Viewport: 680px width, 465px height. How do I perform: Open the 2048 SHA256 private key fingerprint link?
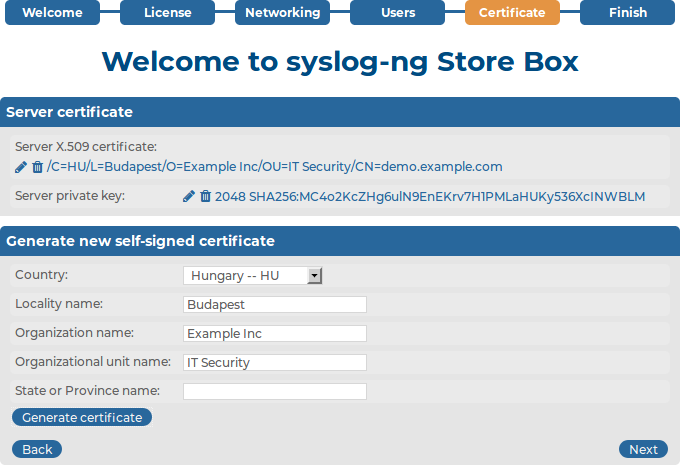[x=430, y=197]
